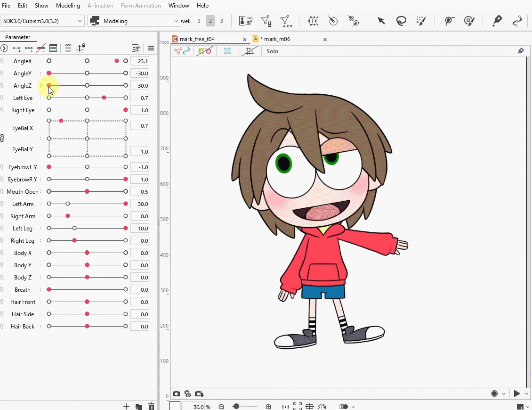Open the SDK3.0/Cubism3.0(3.2) version dropdown
Image resolution: width=532 pixels, height=410 pixels.
(42, 21)
